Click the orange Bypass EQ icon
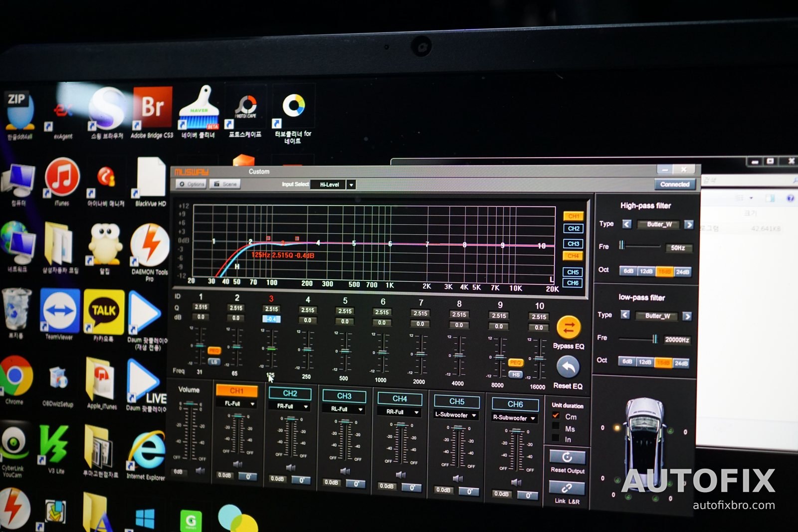The width and height of the screenshot is (798, 532). [569, 328]
